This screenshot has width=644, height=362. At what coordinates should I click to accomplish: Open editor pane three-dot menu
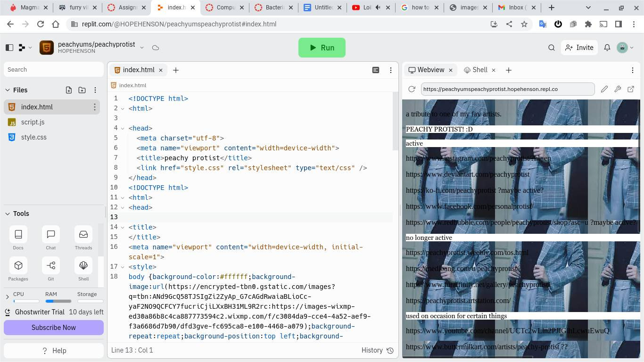tap(391, 70)
